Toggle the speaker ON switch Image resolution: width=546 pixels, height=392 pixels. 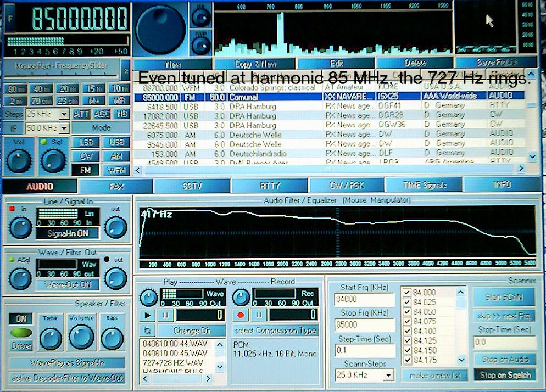click(21, 319)
